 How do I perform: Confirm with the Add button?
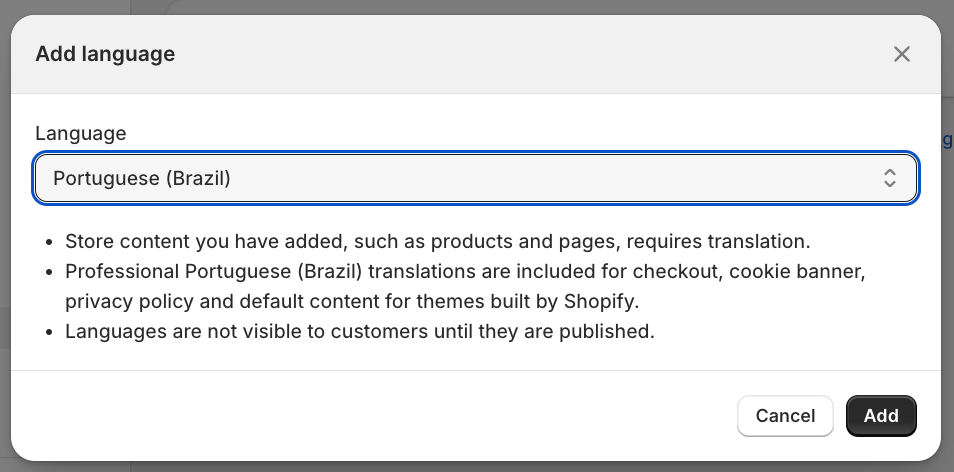[881, 416]
